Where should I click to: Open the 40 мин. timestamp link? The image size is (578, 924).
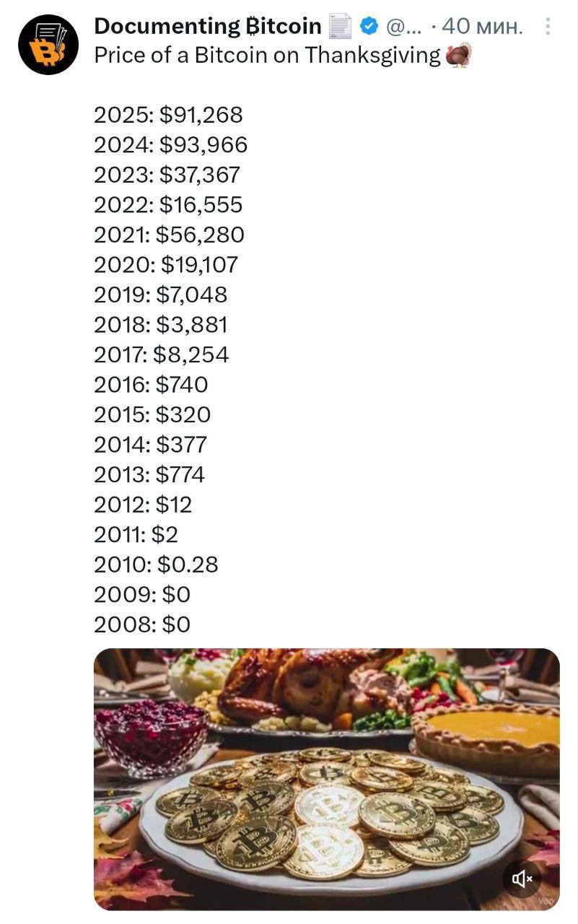click(x=481, y=27)
